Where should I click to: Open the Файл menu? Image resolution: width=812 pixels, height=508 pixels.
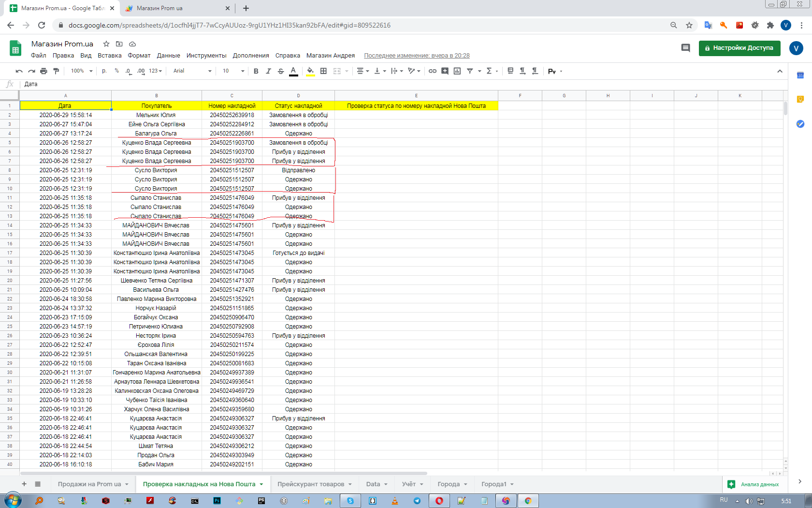39,56
